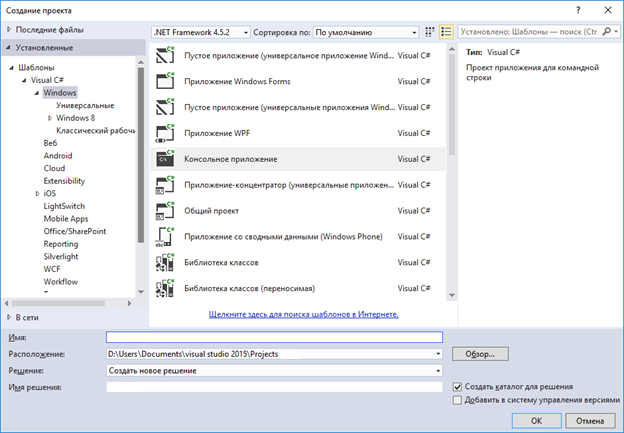Select Общий проект template text

[211, 211]
